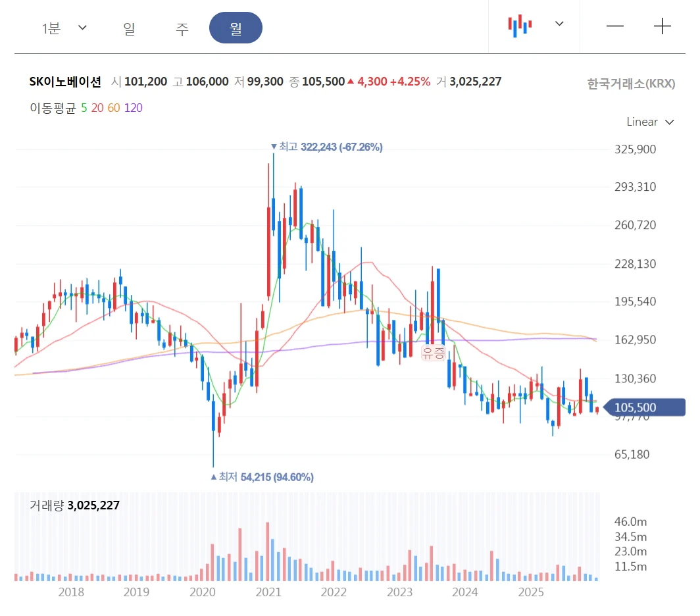This screenshot has height=616, width=700.
Task: Open the Linear scale dropdown
Action: click(650, 122)
